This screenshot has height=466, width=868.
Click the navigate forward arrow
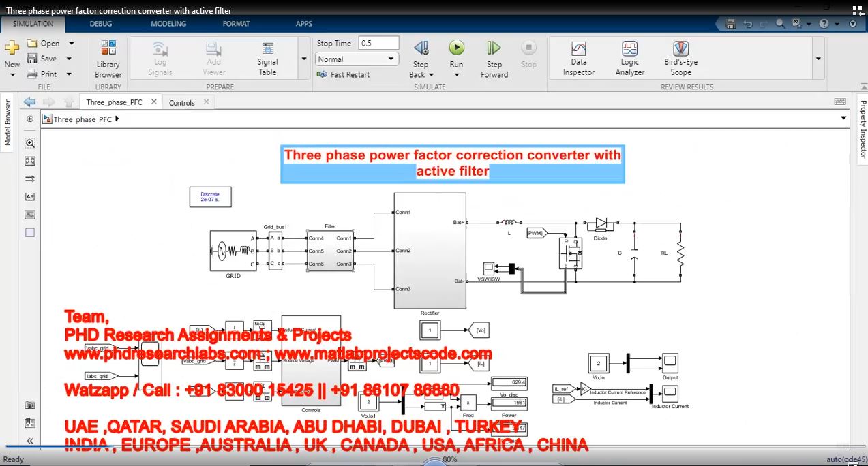click(49, 102)
